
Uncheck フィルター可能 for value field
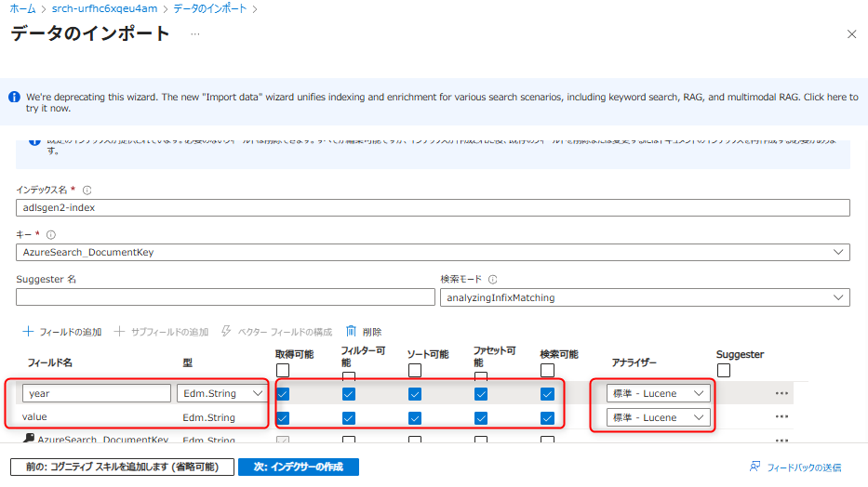tap(349, 418)
